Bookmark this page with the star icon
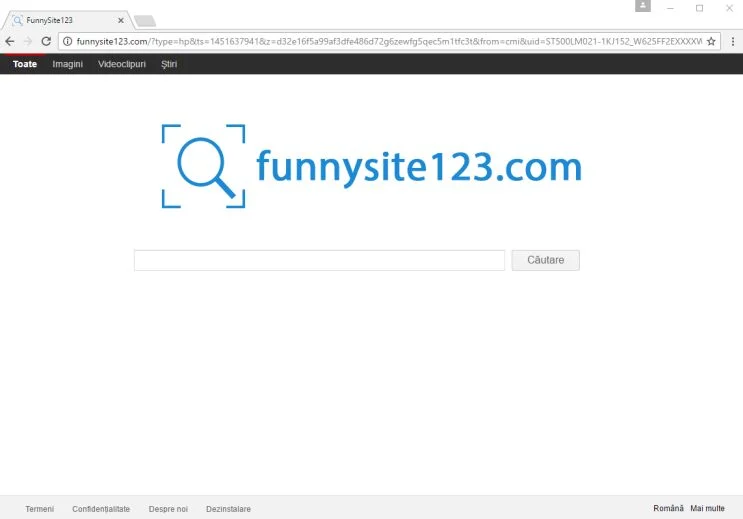The image size is (743, 519). tap(711, 41)
